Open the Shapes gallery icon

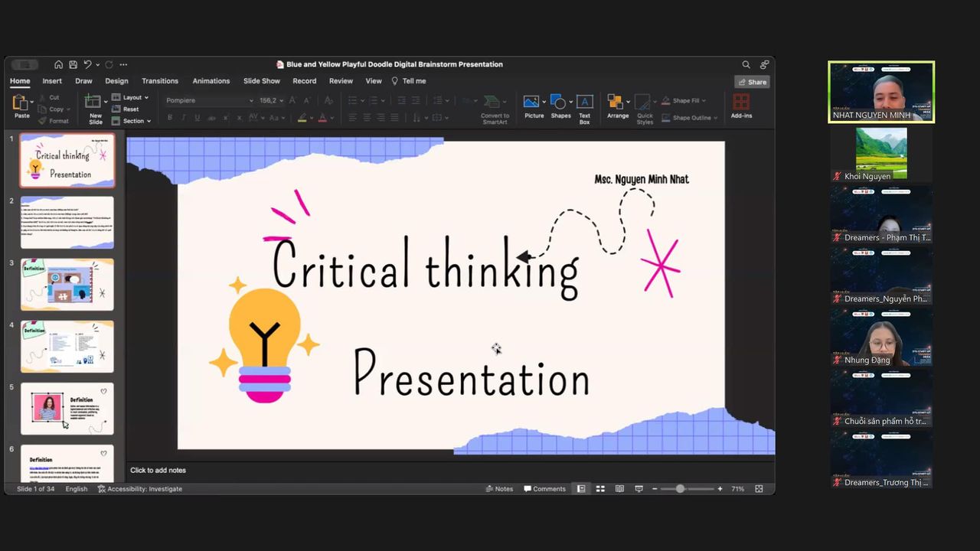click(x=559, y=102)
